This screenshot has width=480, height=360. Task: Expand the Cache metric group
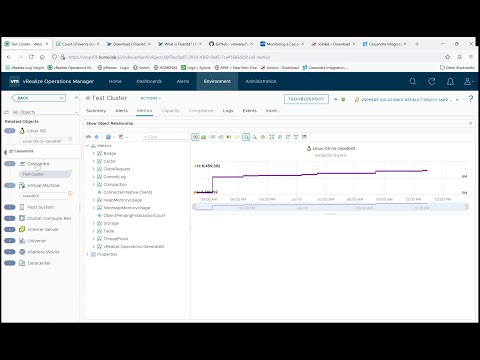point(94,161)
